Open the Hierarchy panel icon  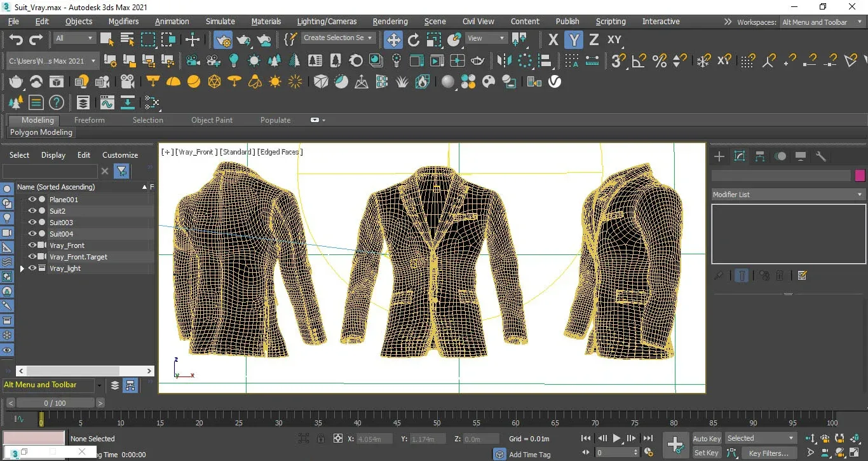click(x=760, y=156)
